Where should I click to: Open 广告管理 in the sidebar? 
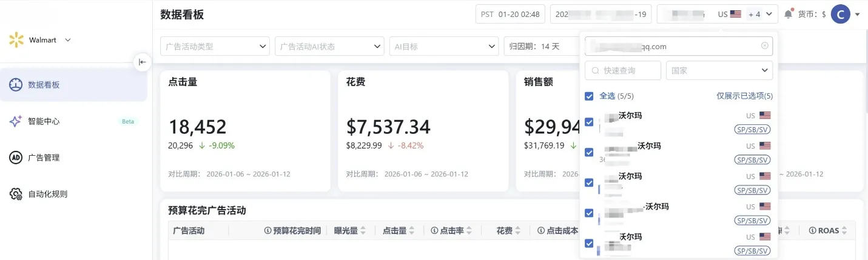[73, 158]
